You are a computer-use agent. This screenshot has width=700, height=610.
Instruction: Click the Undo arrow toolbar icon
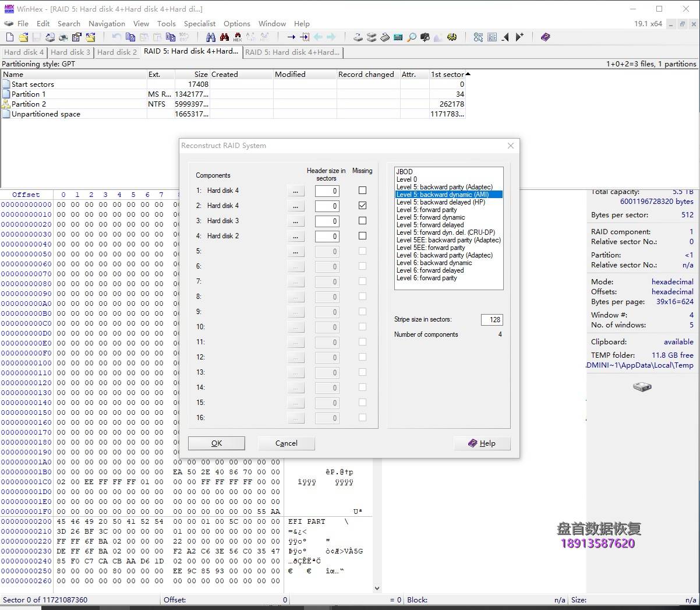(x=116, y=37)
